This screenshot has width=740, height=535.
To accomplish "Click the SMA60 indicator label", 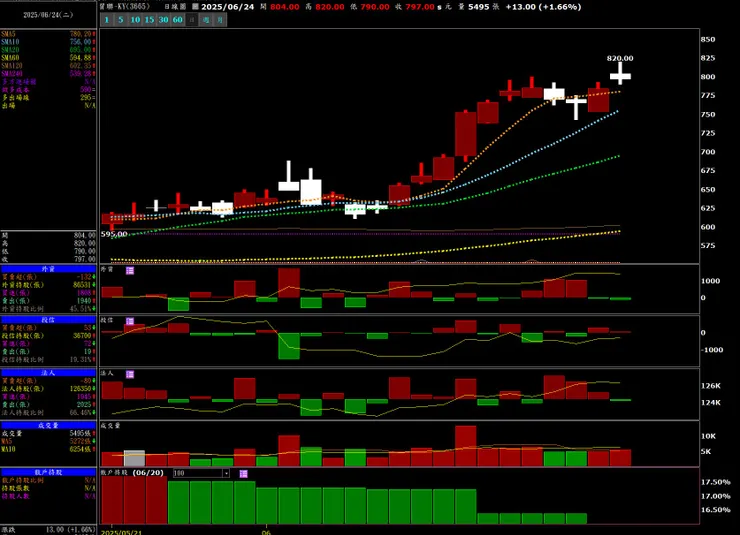I will click(10, 58).
